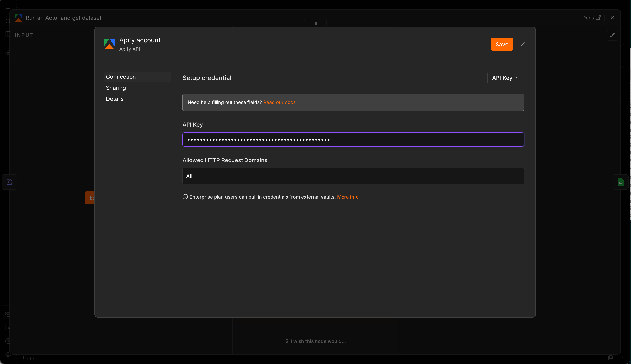This screenshot has width=631, height=364.
Task: Click the I wish this node would... feedback link
Action: click(315, 341)
